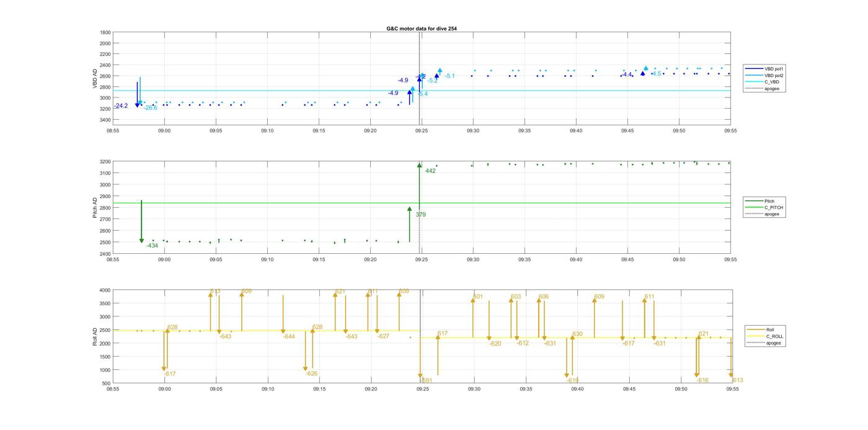Click the '-619' roll data label
This screenshot has height=430, width=868.
[x=572, y=381]
